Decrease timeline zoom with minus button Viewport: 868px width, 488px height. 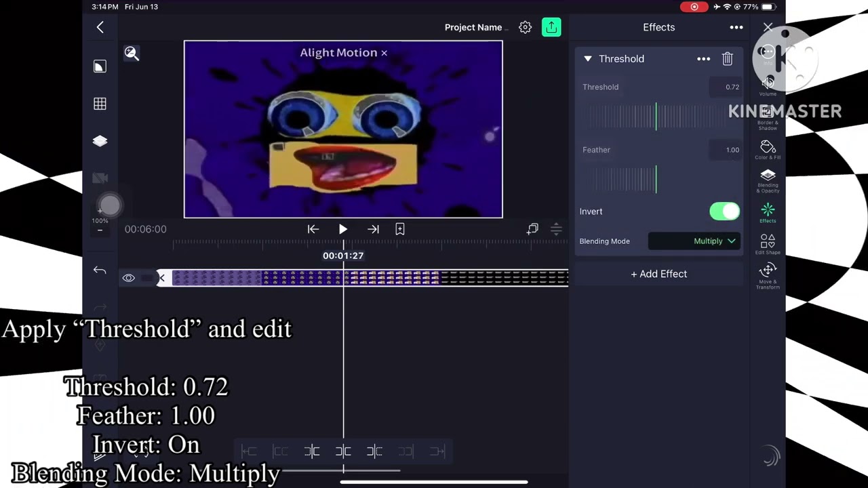[100, 230]
